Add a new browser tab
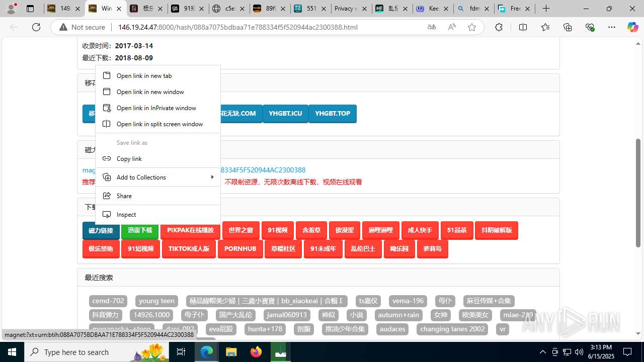Viewport: 644px width, 362px height. point(546,9)
